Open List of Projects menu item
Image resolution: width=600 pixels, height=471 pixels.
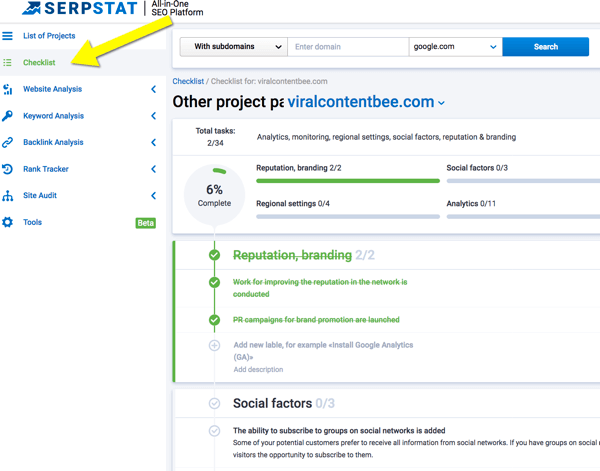click(x=49, y=36)
